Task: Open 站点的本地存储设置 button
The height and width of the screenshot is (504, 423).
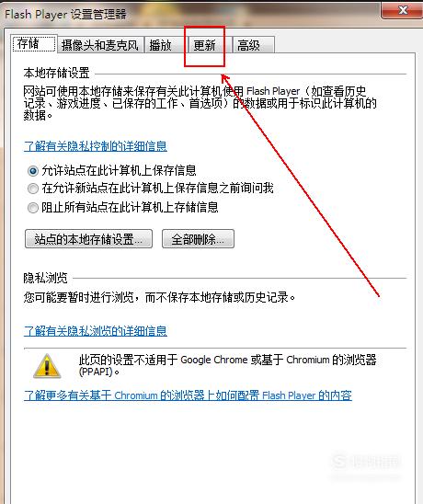Action: coord(88,239)
